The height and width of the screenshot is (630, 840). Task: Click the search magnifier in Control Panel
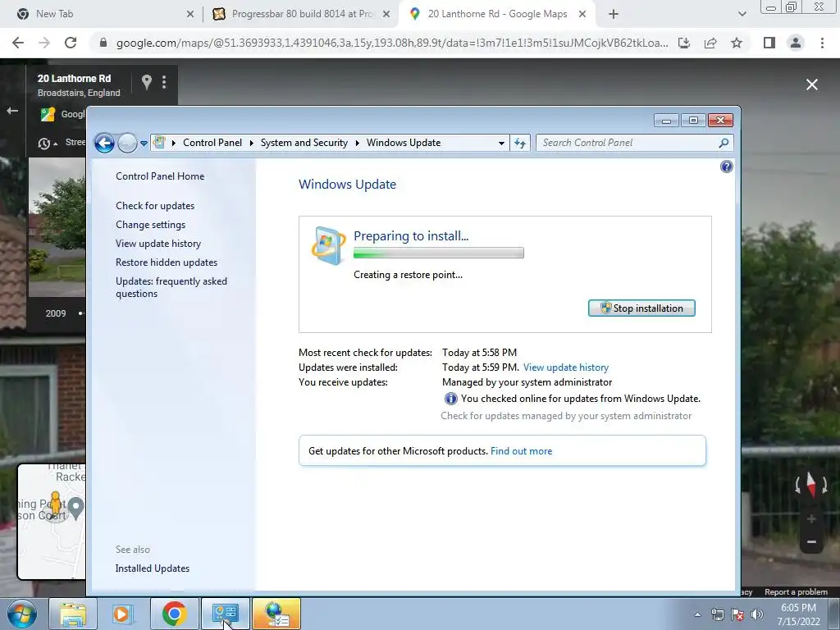click(724, 143)
